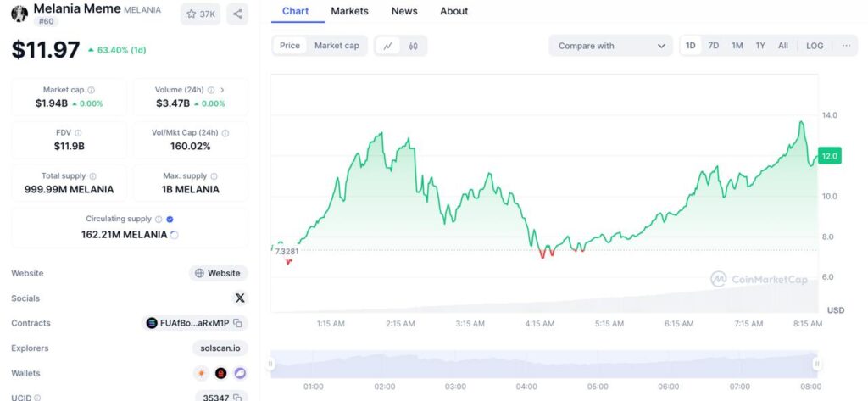The height and width of the screenshot is (401, 868).
Task: Open the purple wallet icon
Action: (240, 373)
